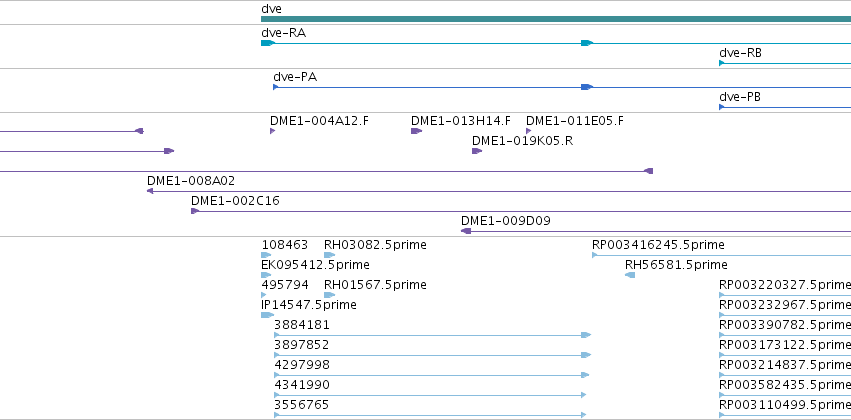Image resolution: width=851 pixels, height=420 pixels.
Task: Select the DME1-002C16 start glyph
Action: [195, 211]
